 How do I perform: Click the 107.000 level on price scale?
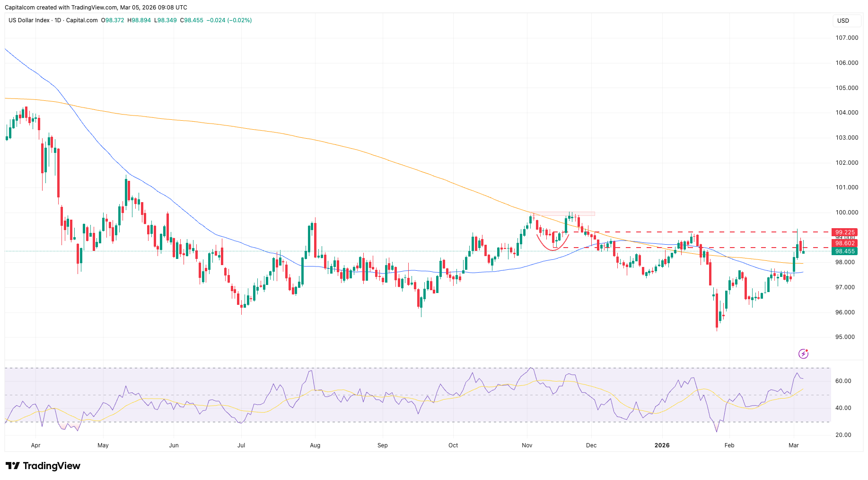pos(846,38)
